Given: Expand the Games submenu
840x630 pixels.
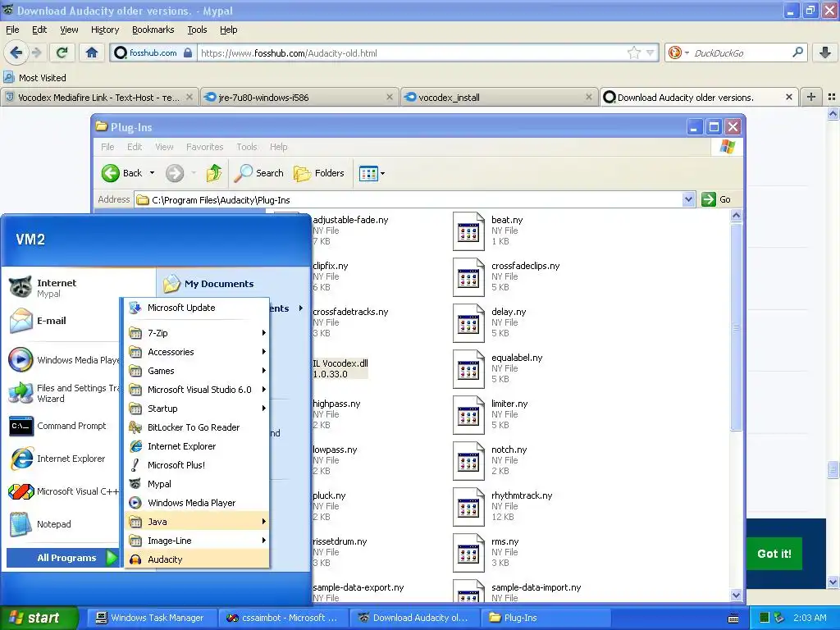Looking at the screenshot, I should tap(198, 371).
